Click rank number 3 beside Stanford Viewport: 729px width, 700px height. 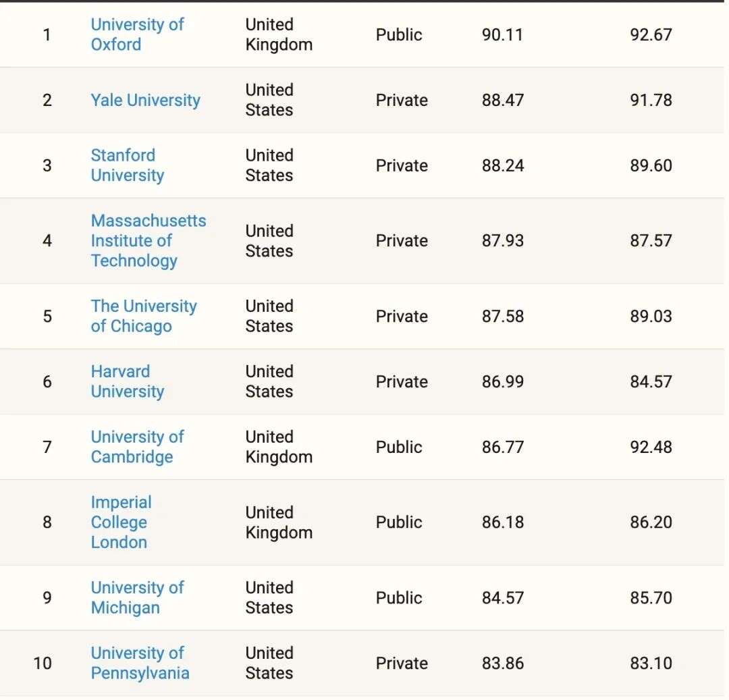click(x=47, y=165)
